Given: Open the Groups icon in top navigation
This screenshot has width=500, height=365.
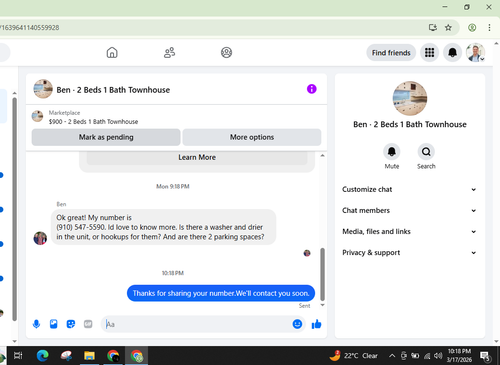Looking at the screenshot, I should [226, 53].
